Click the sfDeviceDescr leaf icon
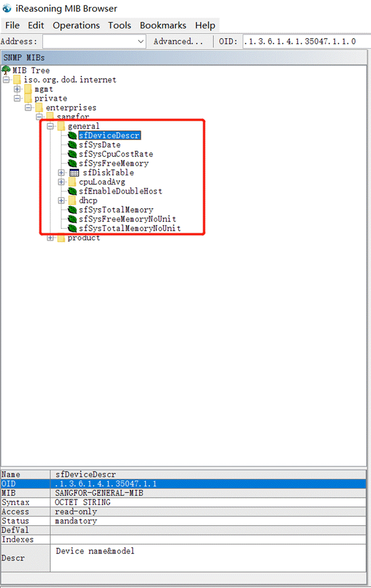The height and width of the screenshot is (588, 371). click(x=72, y=135)
